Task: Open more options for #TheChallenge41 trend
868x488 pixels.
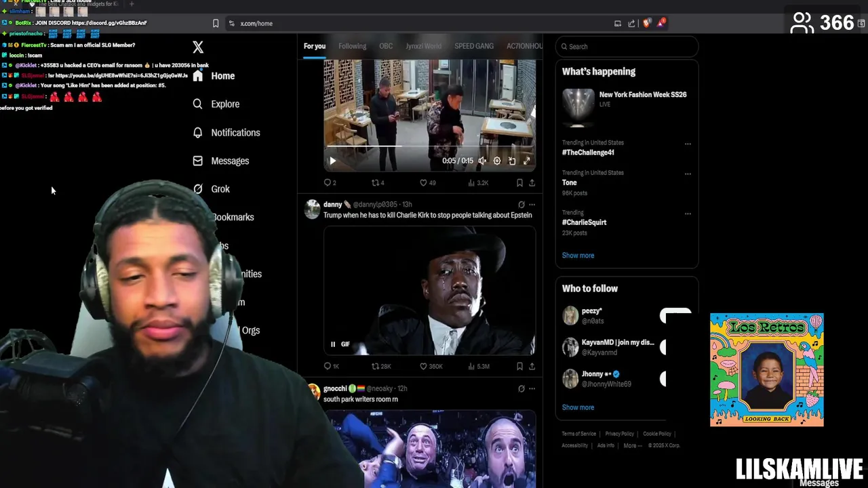Action: point(688,144)
